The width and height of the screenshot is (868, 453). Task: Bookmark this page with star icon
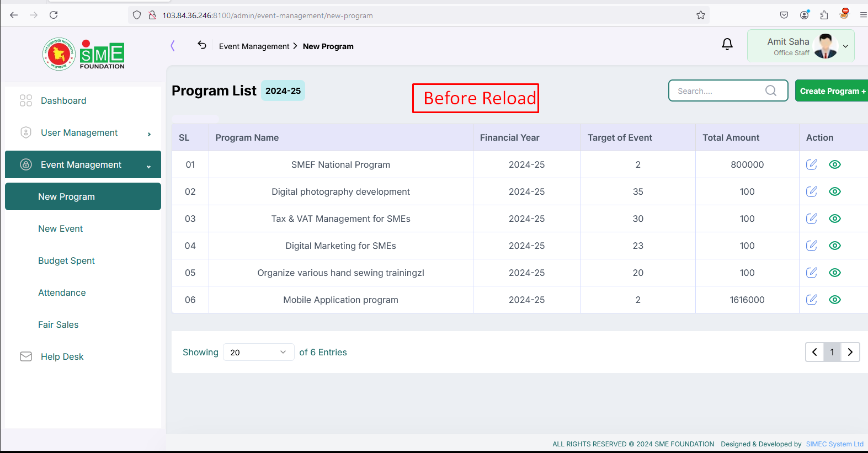pos(701,15)
